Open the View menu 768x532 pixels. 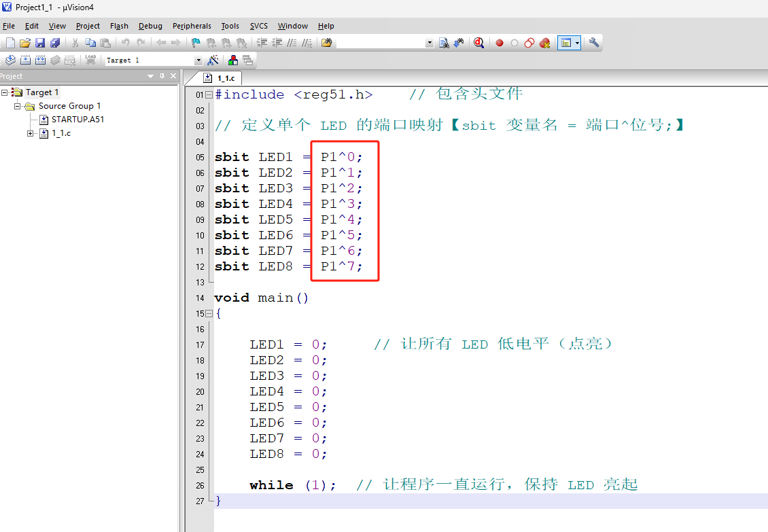57,26
